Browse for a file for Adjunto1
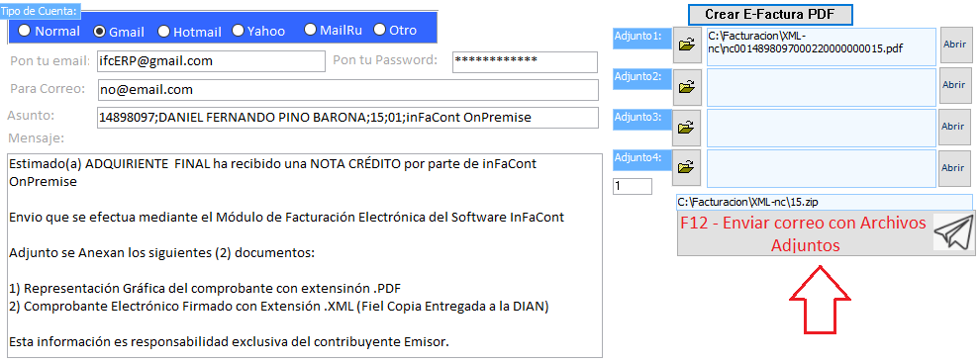 point(688,45)
